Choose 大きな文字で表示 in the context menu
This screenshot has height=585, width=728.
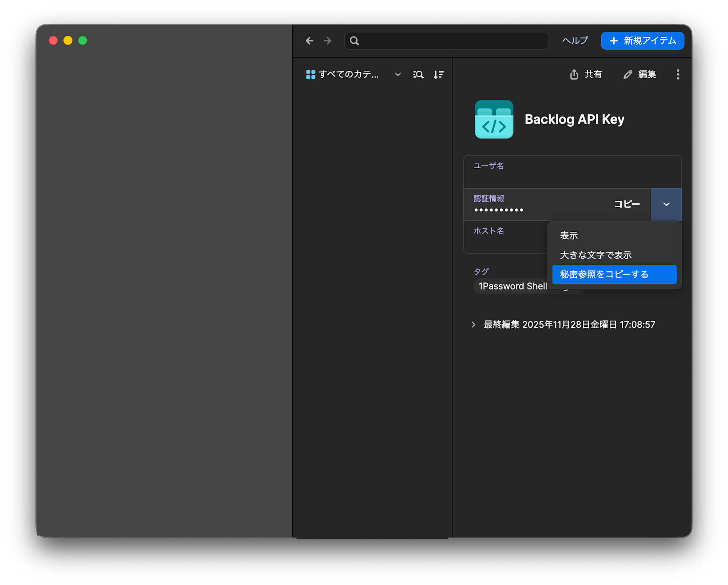596,255
